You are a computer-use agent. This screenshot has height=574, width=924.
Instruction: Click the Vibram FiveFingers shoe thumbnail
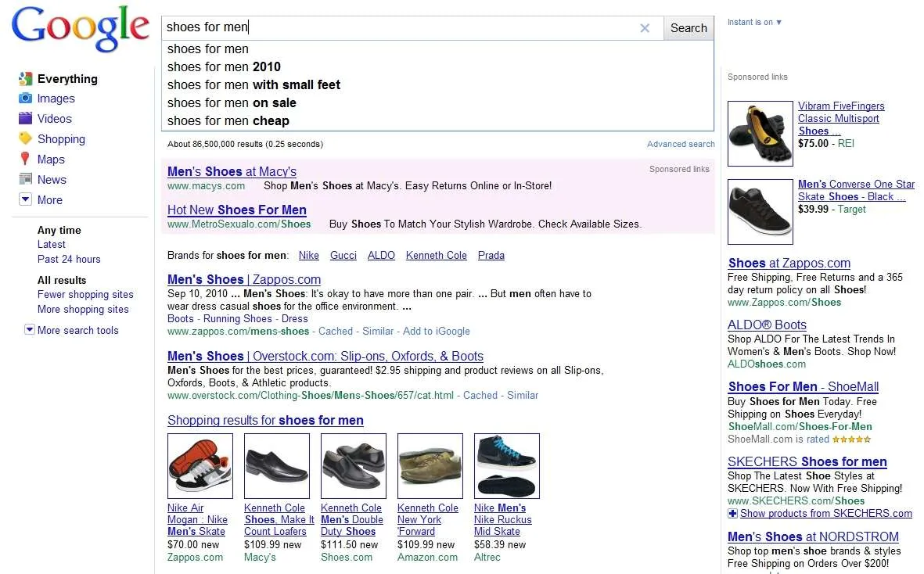point(760,134)
